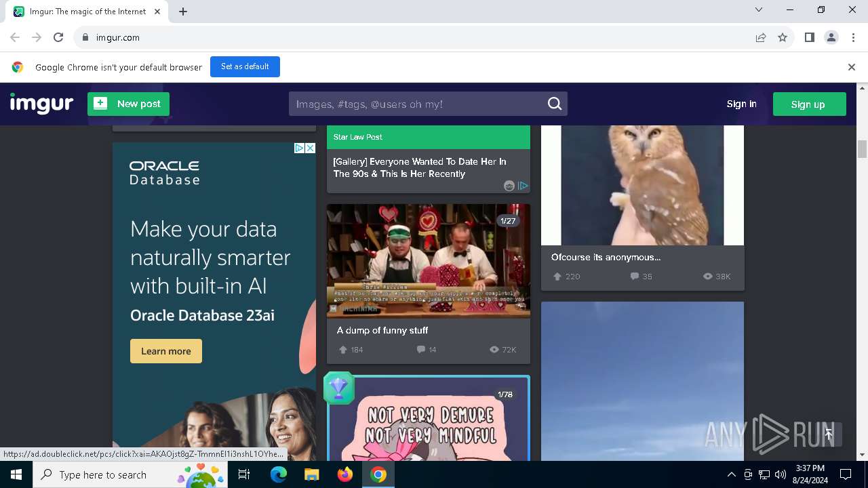Launch Microsoft Edge from taskbar

tap(279, 474)
